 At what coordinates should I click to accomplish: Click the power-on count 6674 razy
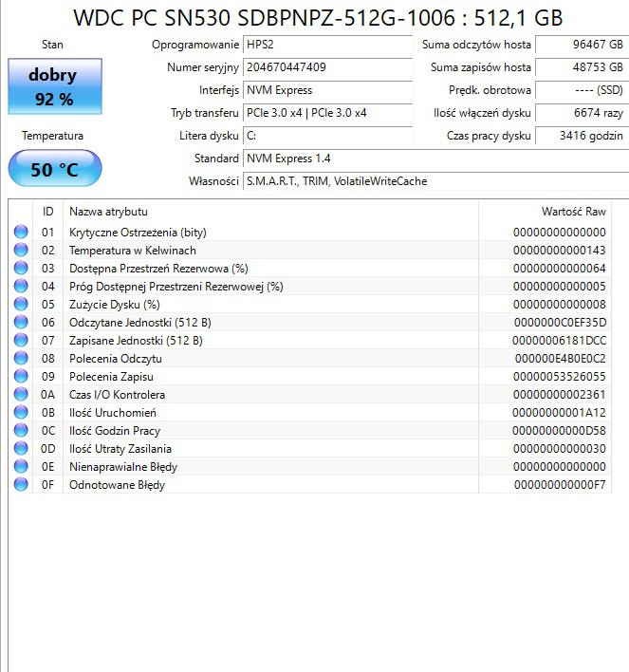click(583, 113)
